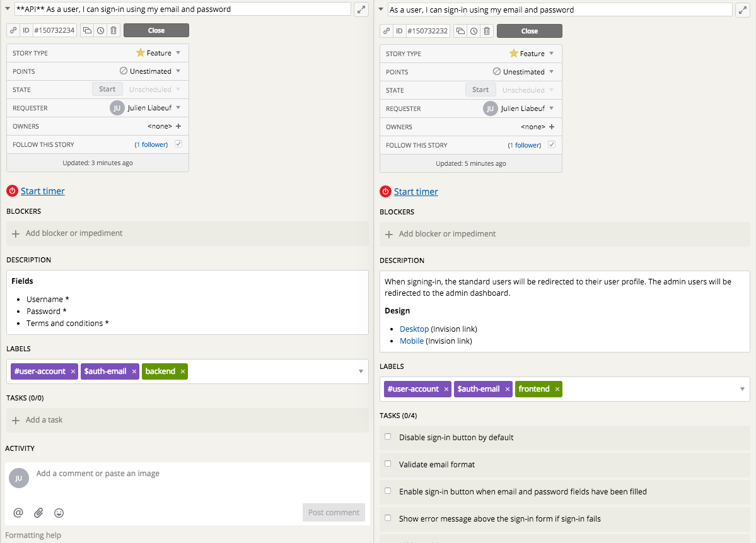Open the Desktop Invision design link
The width and height of the screenshot is (756, 543).
(x=414, y=329)
